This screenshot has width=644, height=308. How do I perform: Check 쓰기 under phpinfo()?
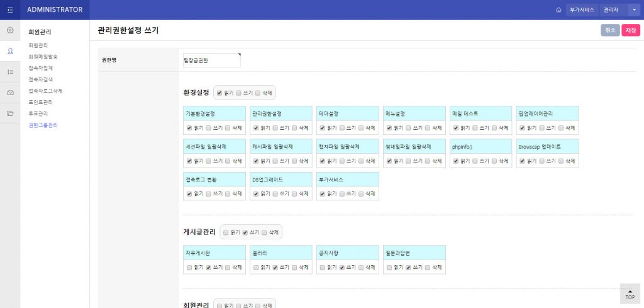[x=475, y=161]
